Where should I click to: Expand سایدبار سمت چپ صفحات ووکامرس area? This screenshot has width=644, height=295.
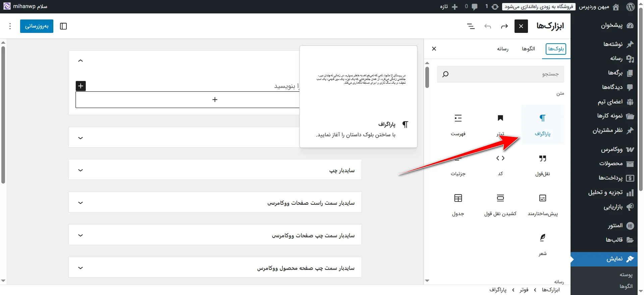(215, 235)
